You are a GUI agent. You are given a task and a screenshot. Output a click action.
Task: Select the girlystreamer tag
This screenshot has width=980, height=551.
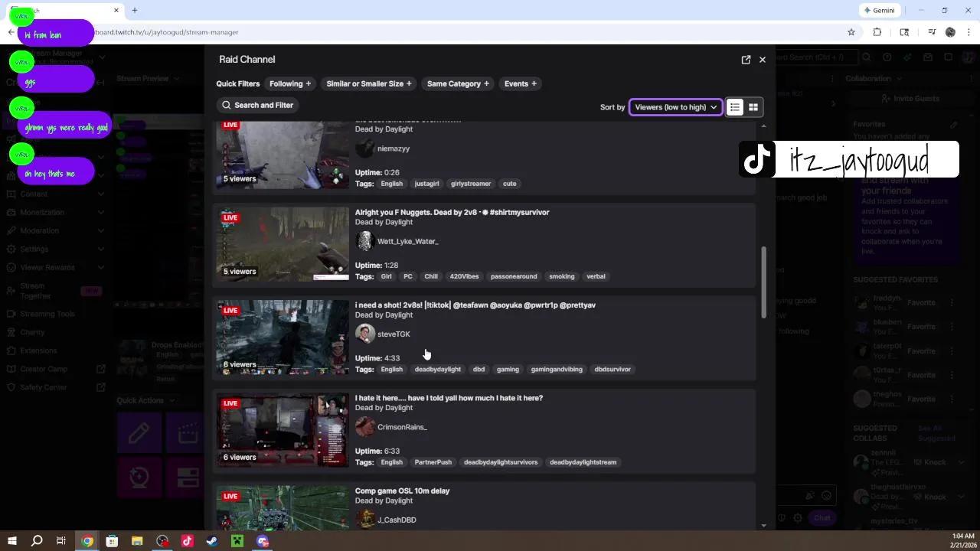coord(471,184)
